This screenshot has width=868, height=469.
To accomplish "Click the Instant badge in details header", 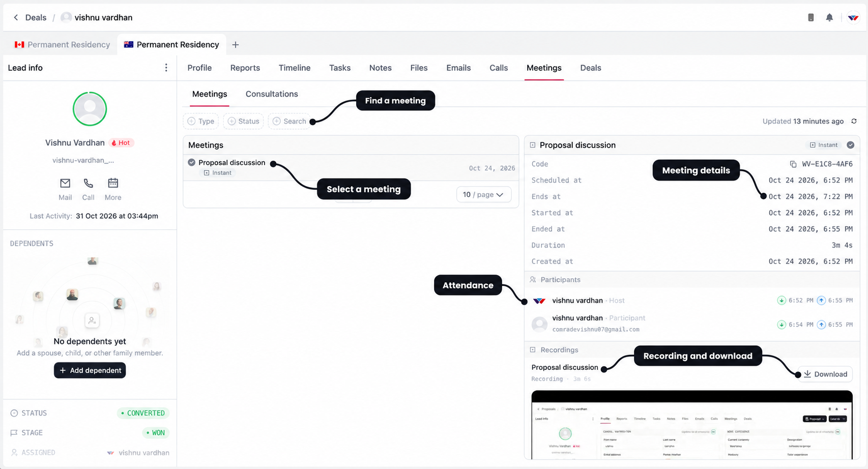I will click(824, 145).
